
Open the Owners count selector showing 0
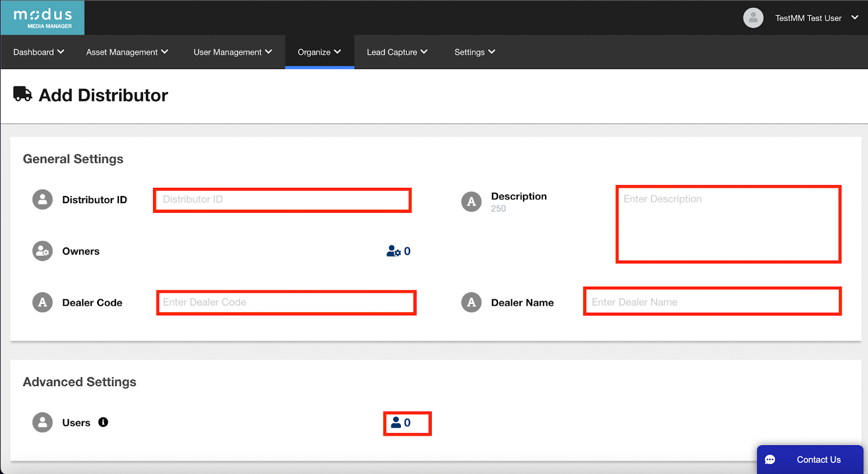[399, 251]
